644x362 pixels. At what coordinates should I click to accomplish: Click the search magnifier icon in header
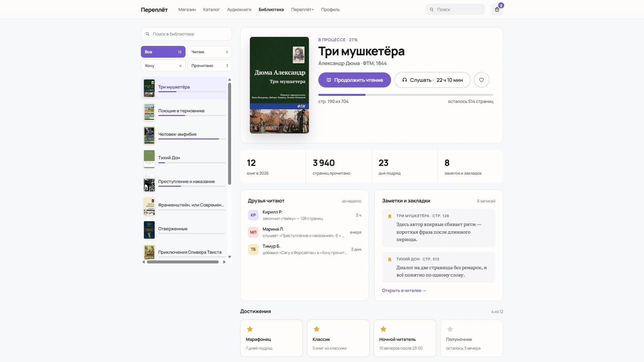[432, 10]
